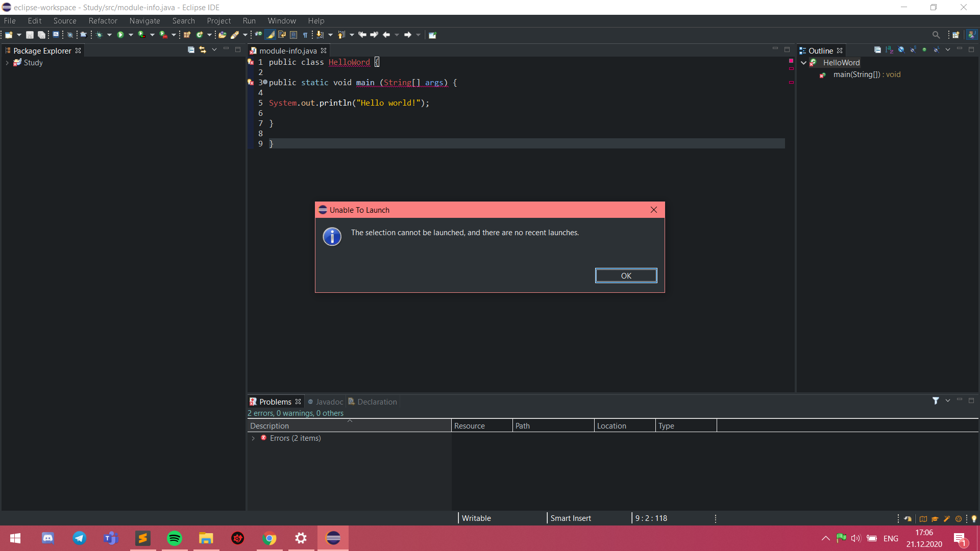This screenshot has width=980, height=551.
Task: Click the Last Edit Location icon
Action: click(362, 35)
